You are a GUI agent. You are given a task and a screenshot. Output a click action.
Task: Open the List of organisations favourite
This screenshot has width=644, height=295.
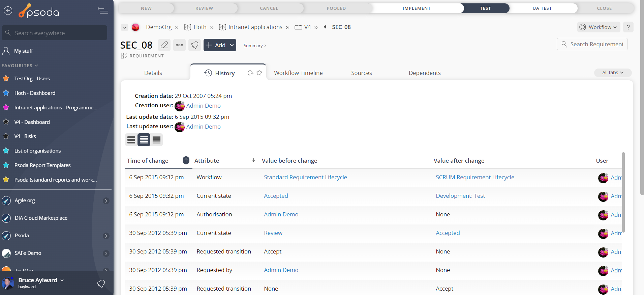pos(37,151)
